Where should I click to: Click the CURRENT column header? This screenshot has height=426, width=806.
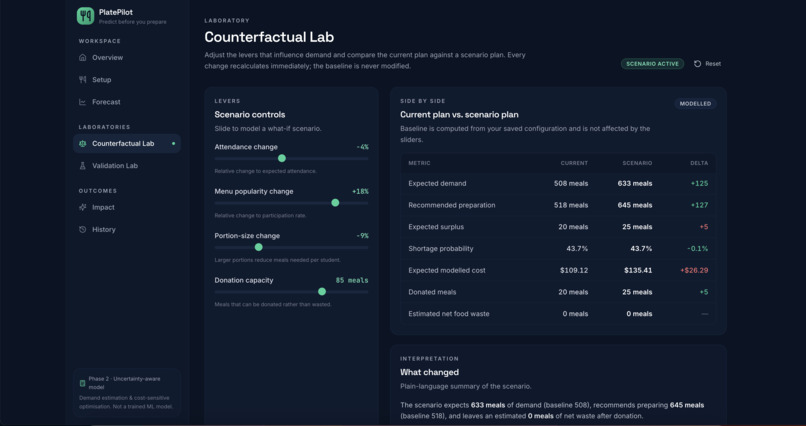point(574,163)
